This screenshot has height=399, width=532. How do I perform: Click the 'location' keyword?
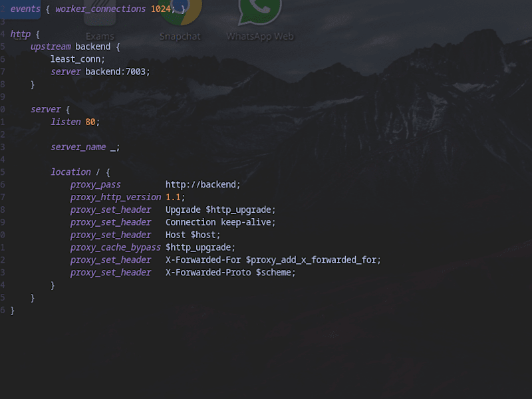[x=71, y=172]
